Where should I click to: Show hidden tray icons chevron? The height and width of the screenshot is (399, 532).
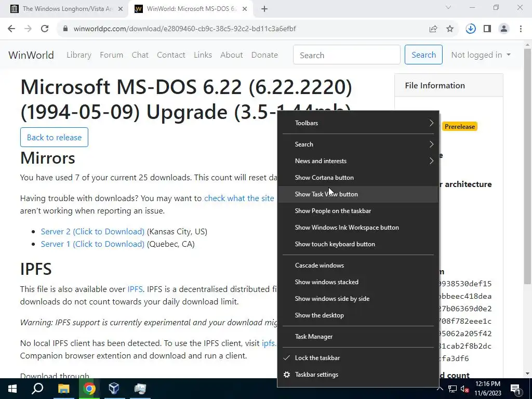[440, 389]
